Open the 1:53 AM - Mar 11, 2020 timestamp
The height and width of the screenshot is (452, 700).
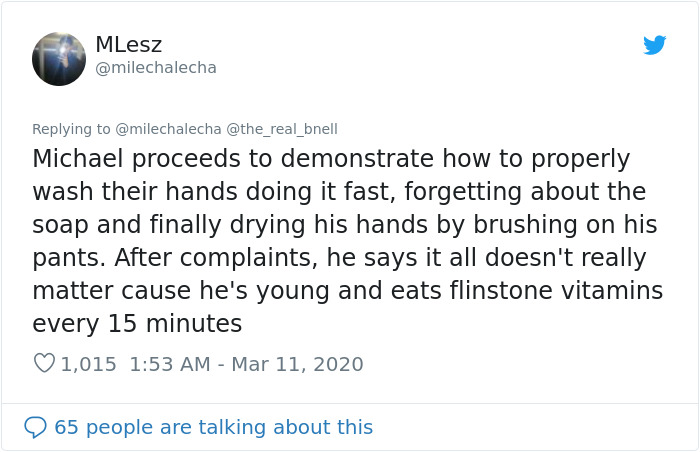247,364
